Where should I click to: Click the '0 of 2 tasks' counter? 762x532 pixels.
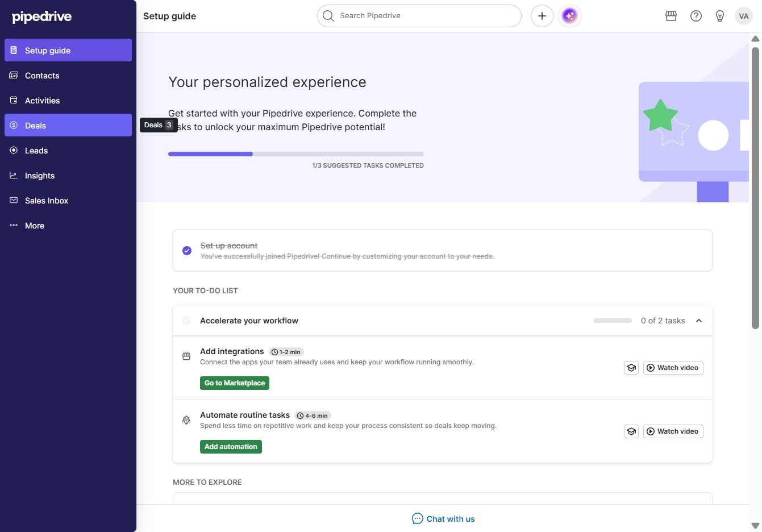pyautogui.click(x=663, y=321)
